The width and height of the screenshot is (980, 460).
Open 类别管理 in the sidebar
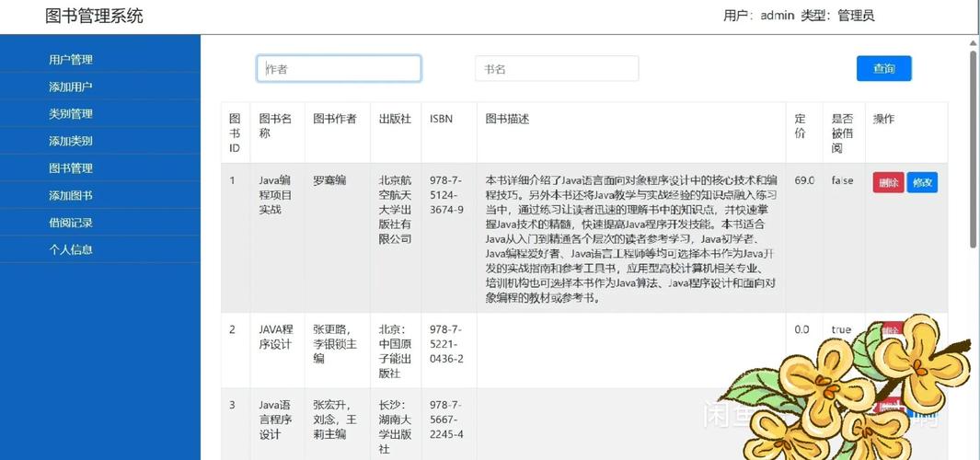(x=71, y=114)
